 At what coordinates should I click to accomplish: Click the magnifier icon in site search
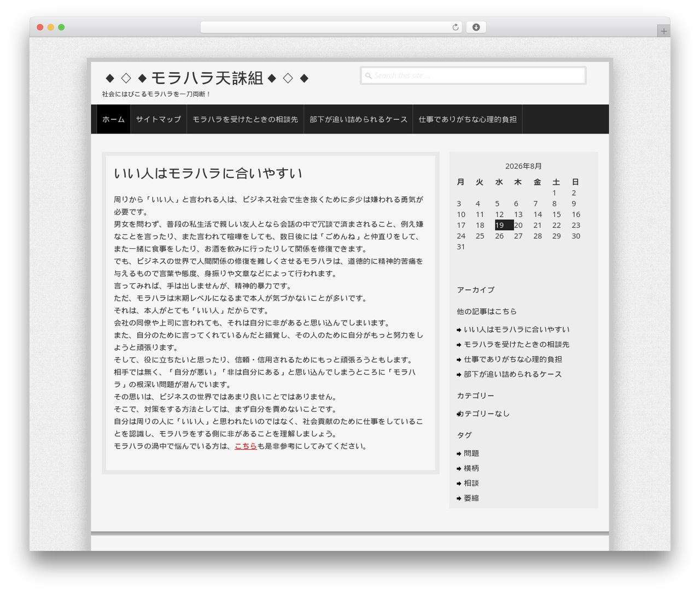tap(368, 76)
